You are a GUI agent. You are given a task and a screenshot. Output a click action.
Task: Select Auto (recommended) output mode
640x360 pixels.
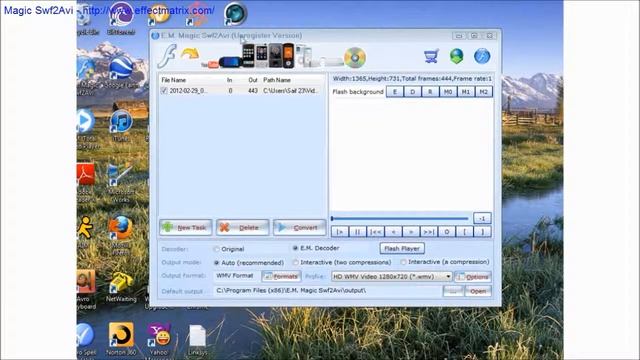click(x=217, y=263)
